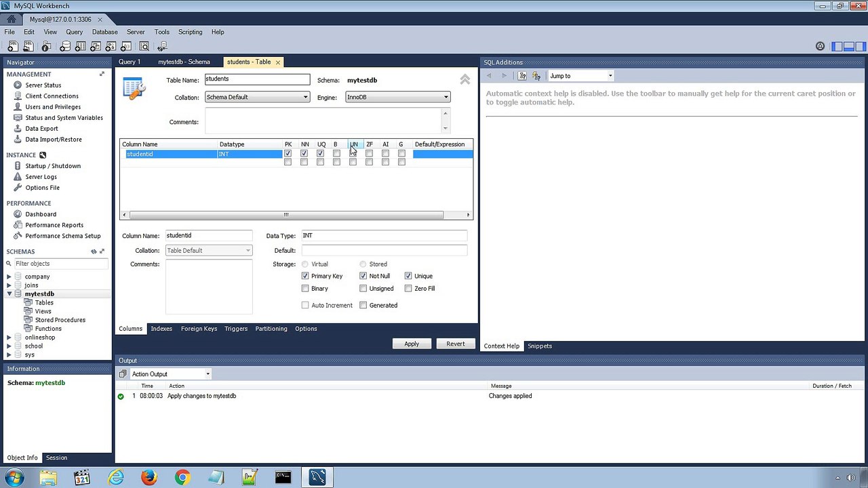Click the search table data icon
Screen dimensions: 868x488
click(x=144, y=47)
